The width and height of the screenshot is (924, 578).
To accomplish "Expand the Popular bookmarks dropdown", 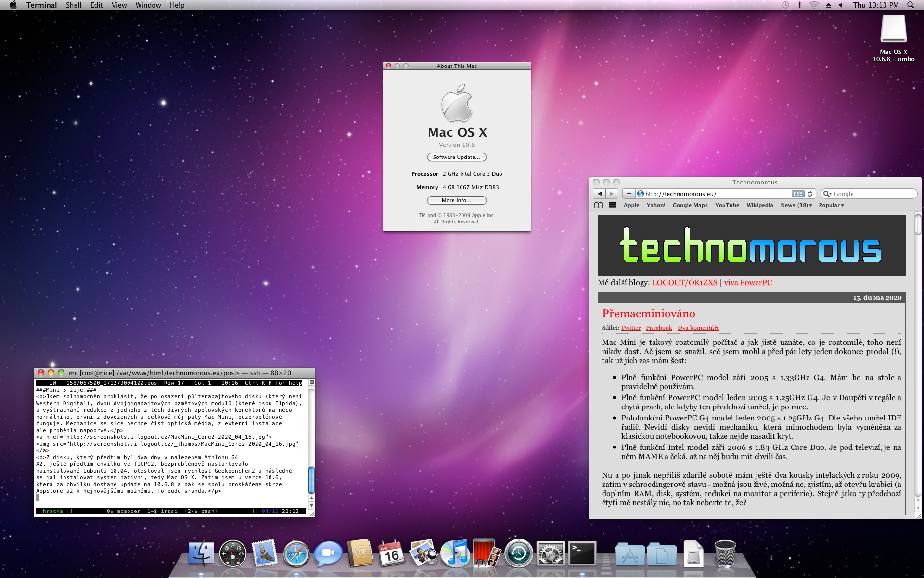I will pyautogui.click(x=831, y=205).
